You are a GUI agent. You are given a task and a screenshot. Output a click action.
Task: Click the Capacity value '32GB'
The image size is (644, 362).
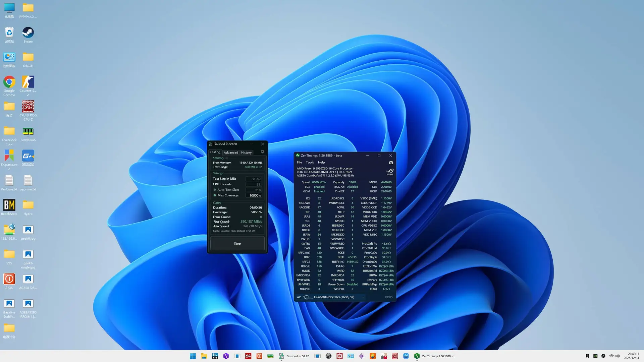click(352, 182)
